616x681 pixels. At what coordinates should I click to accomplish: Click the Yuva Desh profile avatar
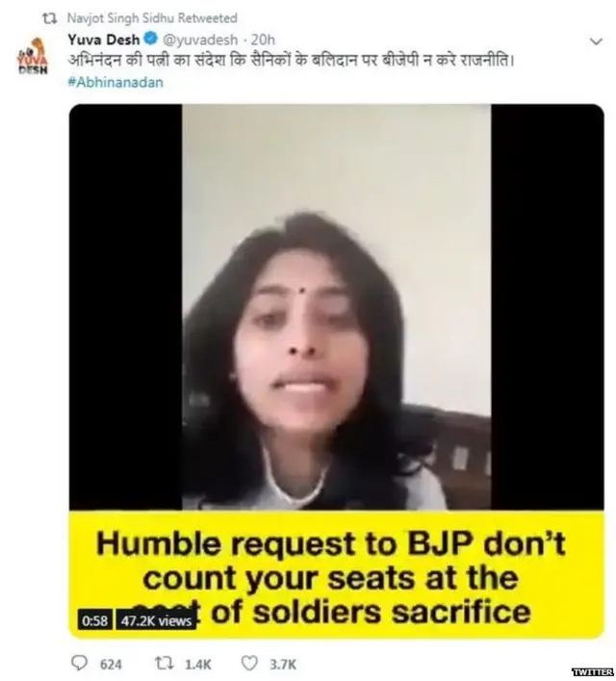coord(33,56)
